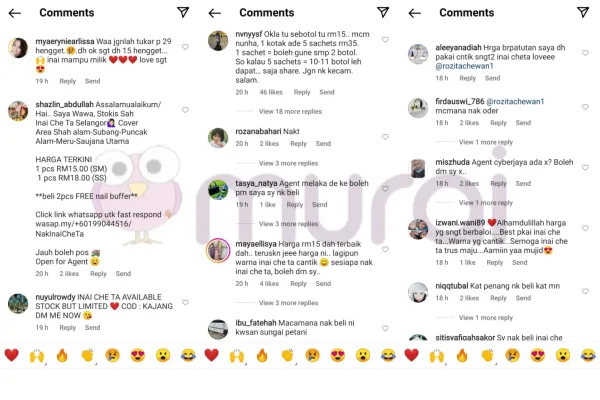The height and width of the screenshot is (400, 600).
Task: Open @rozitachewan1 mention in aleeyanadiah's comment
Action: click(x=464, y=66)
